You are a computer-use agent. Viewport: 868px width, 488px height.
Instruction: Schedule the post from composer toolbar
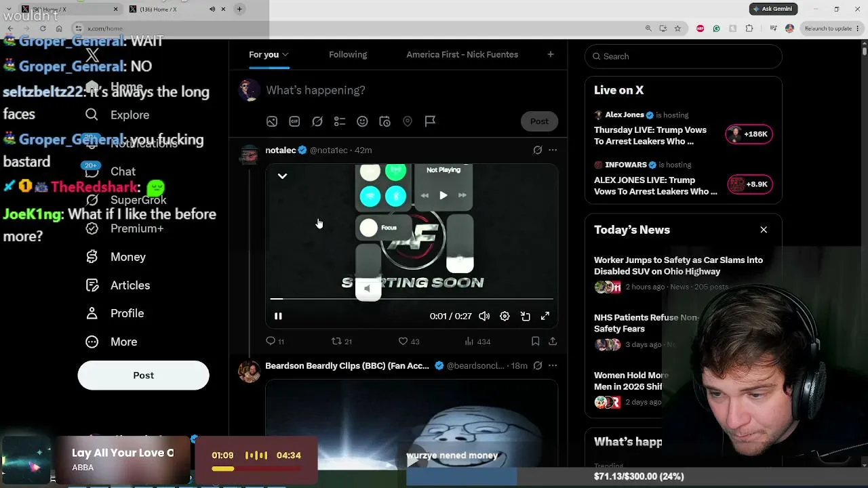[x=384, y=121]
